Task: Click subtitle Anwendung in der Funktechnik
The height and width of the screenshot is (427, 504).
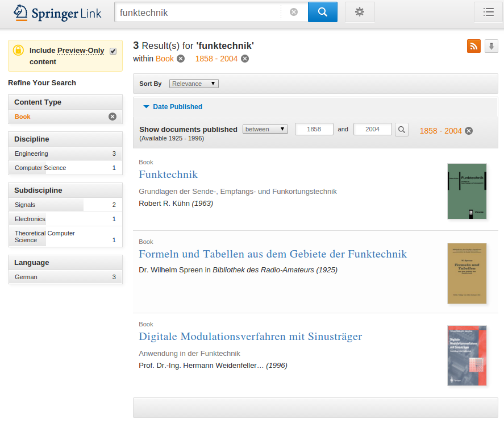Action: [189, 354]
